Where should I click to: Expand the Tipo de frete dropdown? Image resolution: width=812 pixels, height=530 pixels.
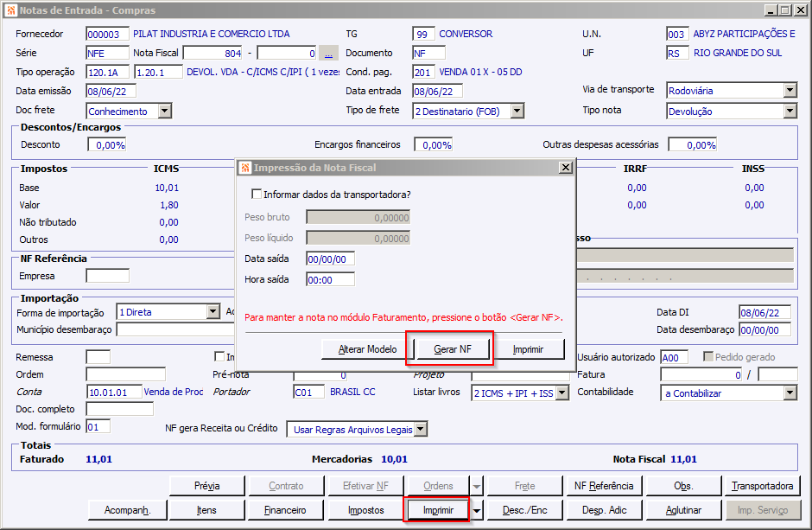pos(517,111)
